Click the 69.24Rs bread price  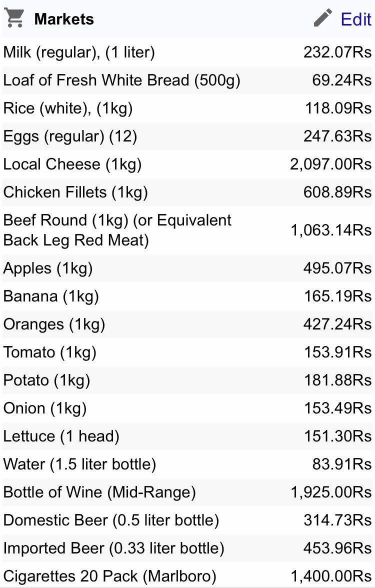(x=341, y=80)
